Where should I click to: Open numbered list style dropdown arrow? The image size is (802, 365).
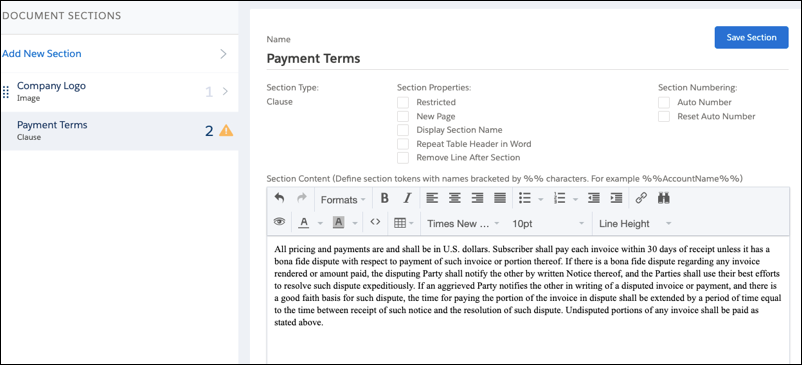tap(575, 199)
